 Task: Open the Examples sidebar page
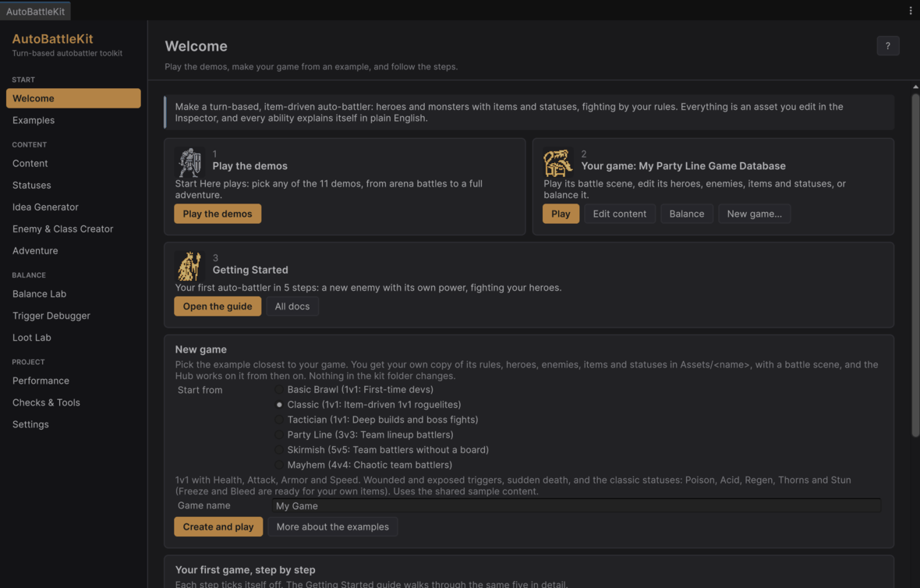tap(73, 120)
